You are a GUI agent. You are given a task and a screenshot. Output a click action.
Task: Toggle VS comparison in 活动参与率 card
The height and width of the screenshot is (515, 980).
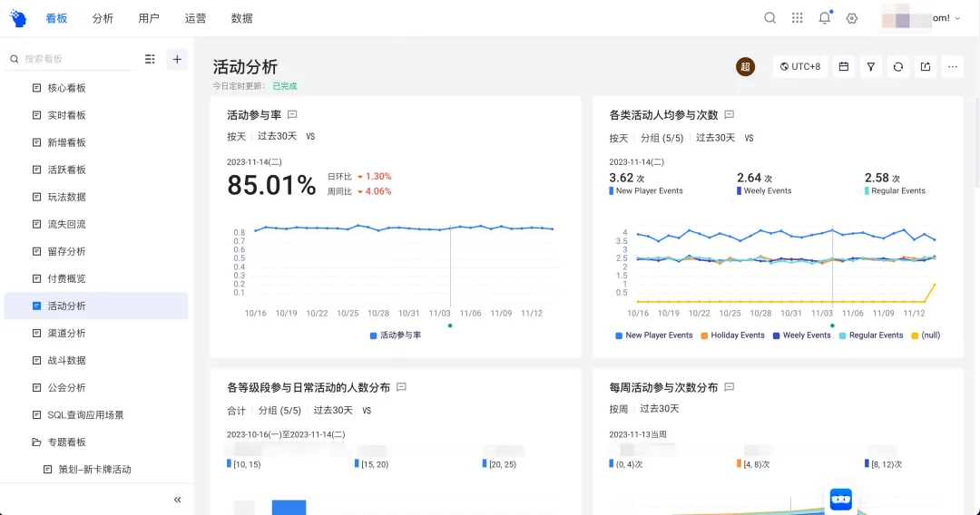[310, 136]
